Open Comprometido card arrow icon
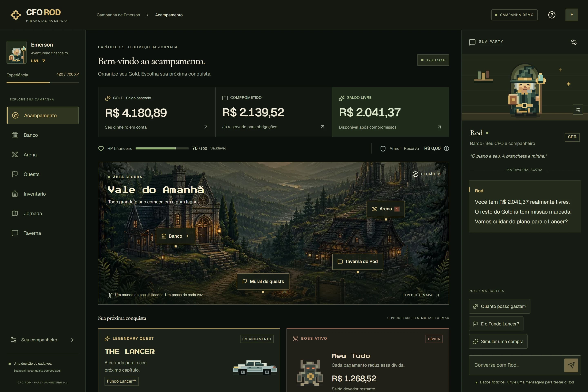This screenshot has width=588, height=392. pyautogui.click(x=323, y=127)
